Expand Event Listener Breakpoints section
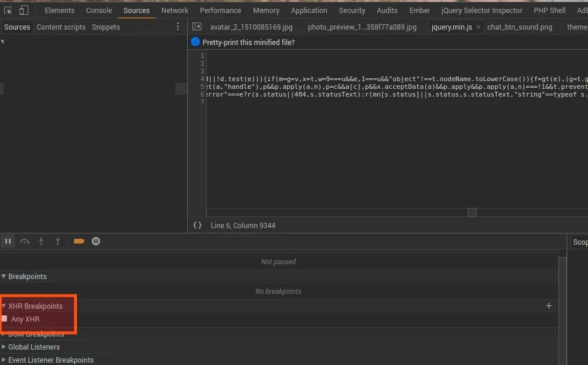The width and height of the screenshot is (588, 365). [50, 360]
